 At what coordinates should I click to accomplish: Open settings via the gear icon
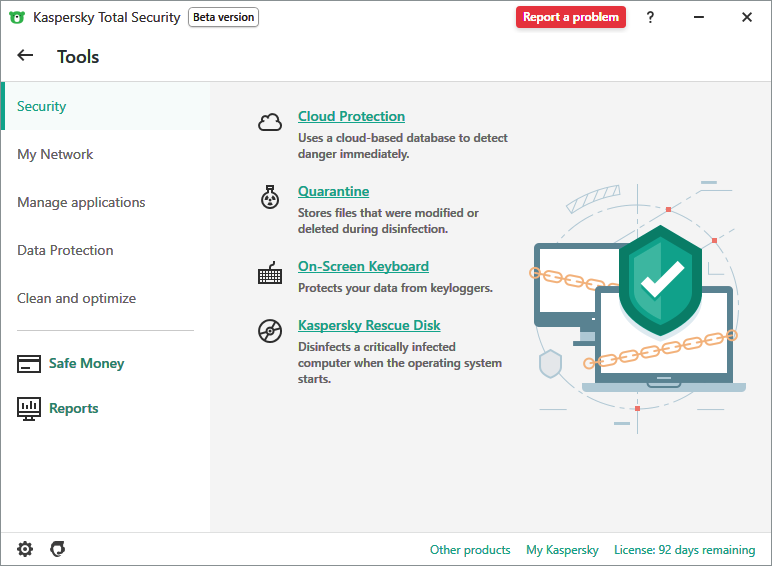(x=25, y=549)
